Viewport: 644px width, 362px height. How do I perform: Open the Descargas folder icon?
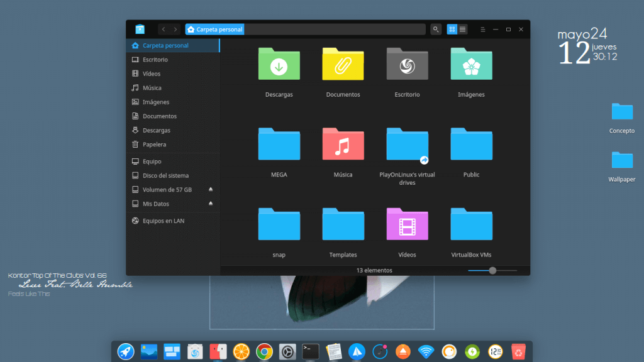click(279, 64)
